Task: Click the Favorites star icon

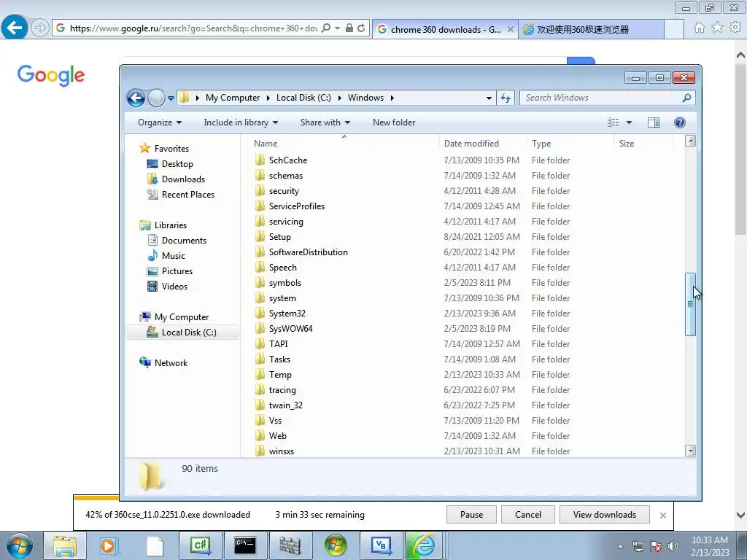Action: pos(145,148)
